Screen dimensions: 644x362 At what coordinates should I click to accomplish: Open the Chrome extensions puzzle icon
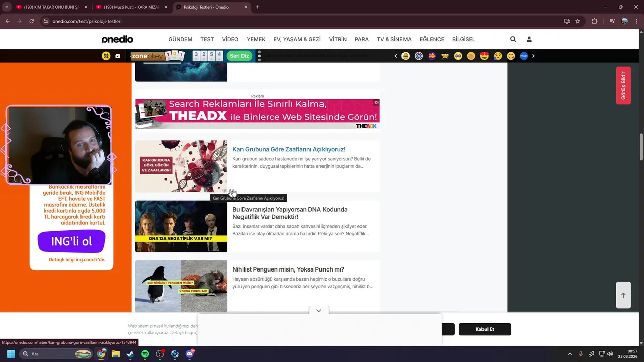[x=594, y=21]
